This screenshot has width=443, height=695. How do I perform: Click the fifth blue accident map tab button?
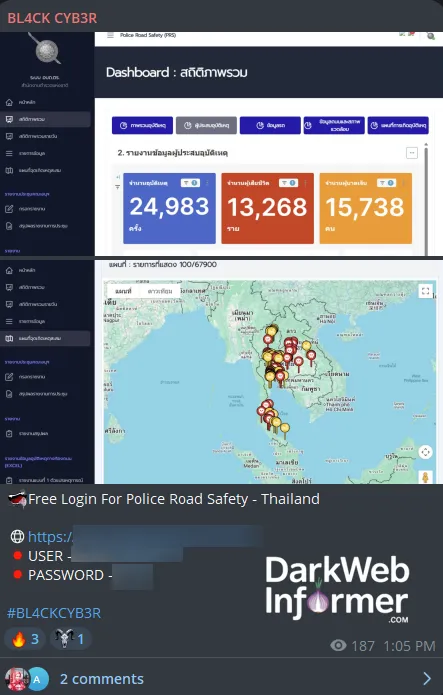tap(398, 125)
